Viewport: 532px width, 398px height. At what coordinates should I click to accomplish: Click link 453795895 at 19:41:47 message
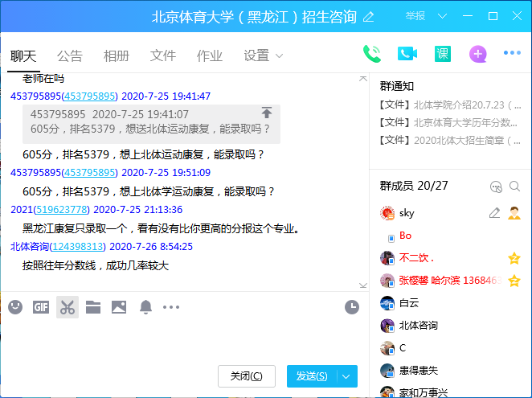click(x=89, y=96)
